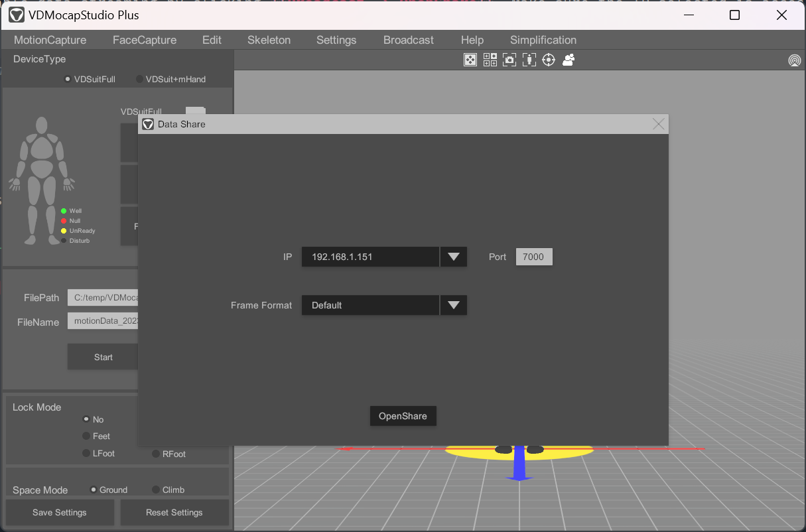Image resolution: width=806 pixels, height=532 pixels.
Task: Open the MotionCapture menu
Action: pyautogui.click(x=50, y=40)
